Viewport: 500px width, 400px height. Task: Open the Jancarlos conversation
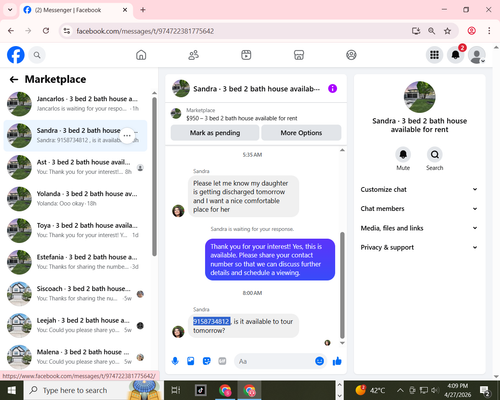pyautogui.click(x=76, y=104)
